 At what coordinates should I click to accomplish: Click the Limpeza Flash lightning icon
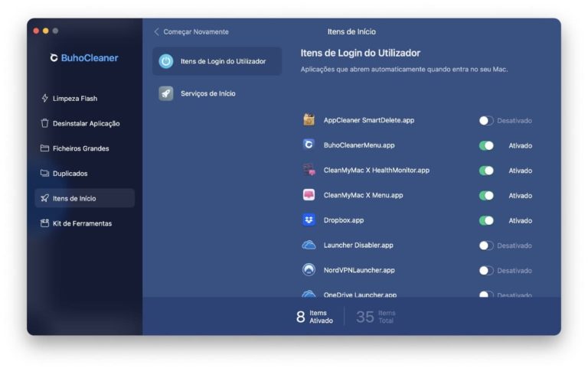coord(44,99)
